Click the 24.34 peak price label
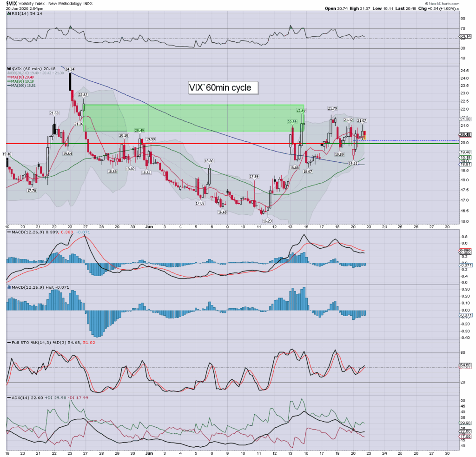Image resolution: width=476 pixels, height=457 pixels. point(70,69)
